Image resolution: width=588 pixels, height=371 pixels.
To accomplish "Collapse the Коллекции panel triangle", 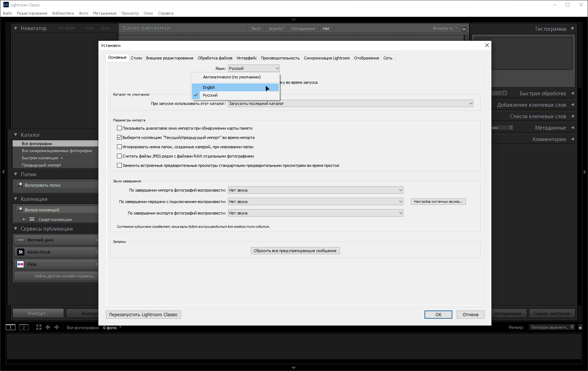I will pyautogui.click(x=15, y=199).
